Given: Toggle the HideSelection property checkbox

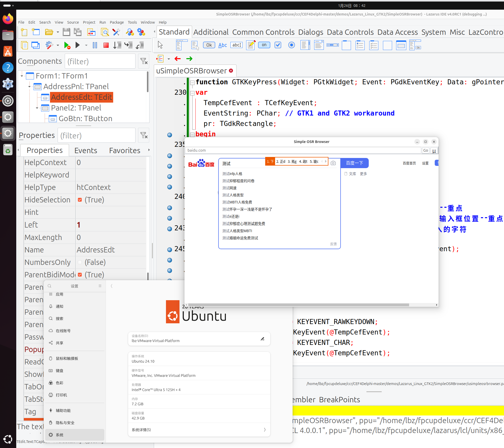Looking at the screenshot, I should coord(80,200).
